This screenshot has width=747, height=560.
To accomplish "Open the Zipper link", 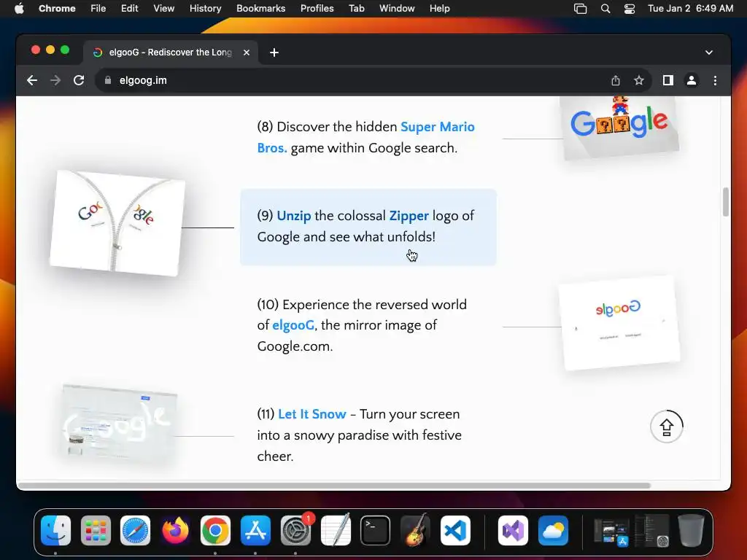I will 409,216.
